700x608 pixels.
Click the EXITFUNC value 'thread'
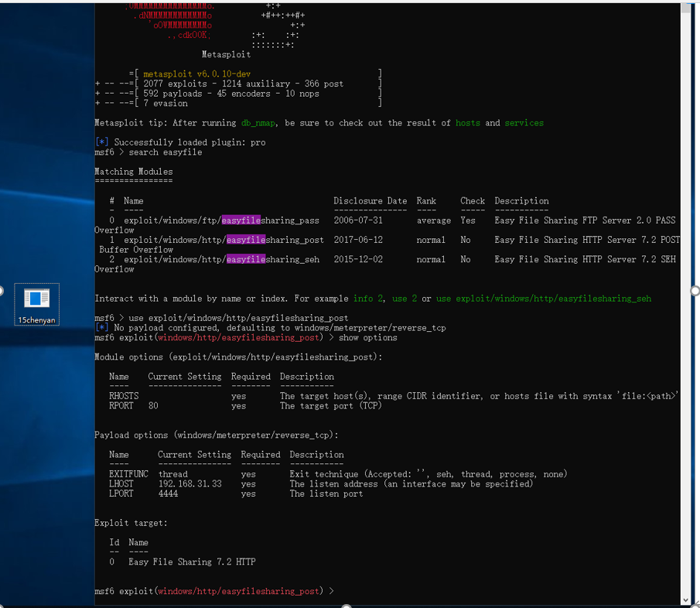tap(172, 474)
